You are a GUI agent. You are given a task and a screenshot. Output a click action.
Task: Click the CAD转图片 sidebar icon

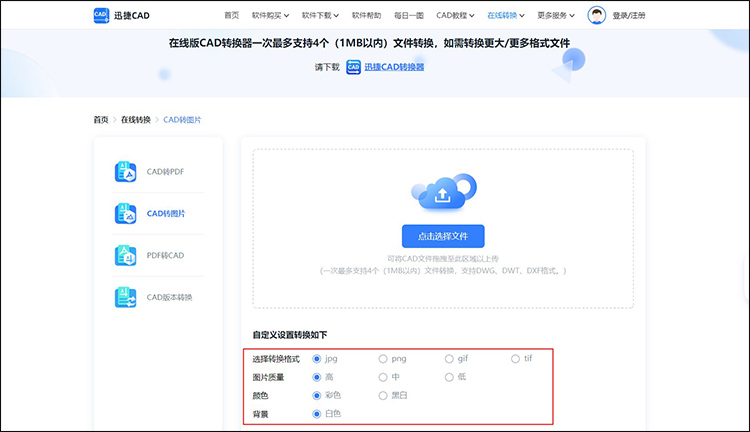click(x=125, y=213)
